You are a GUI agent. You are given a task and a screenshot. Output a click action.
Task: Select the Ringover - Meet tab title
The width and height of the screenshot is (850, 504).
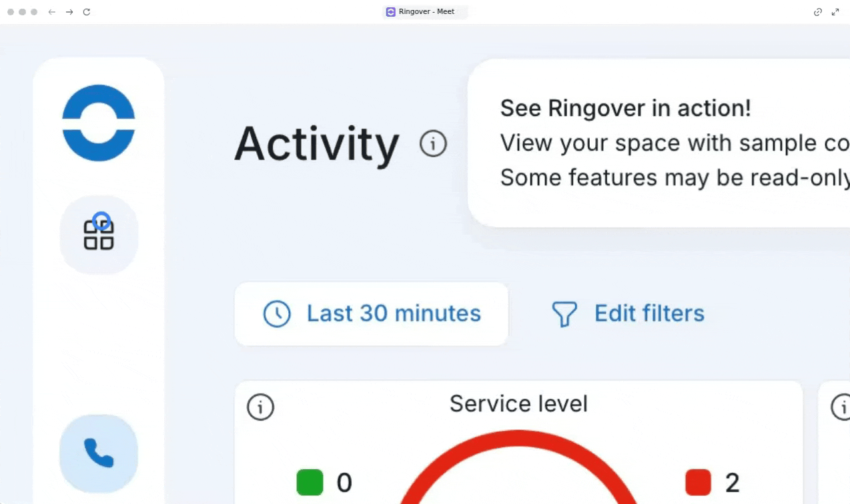click(425, 12)
